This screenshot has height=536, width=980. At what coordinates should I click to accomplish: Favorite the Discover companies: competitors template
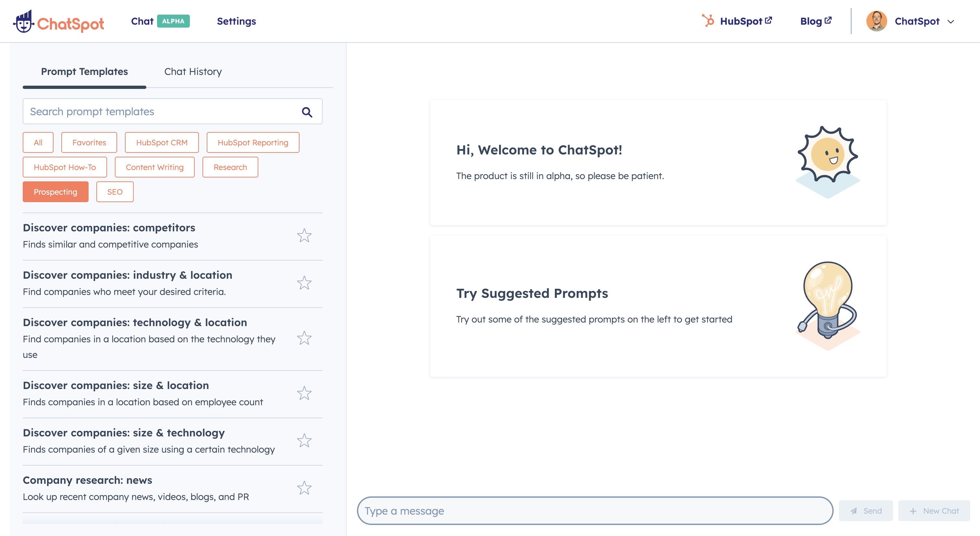(304, 236)
